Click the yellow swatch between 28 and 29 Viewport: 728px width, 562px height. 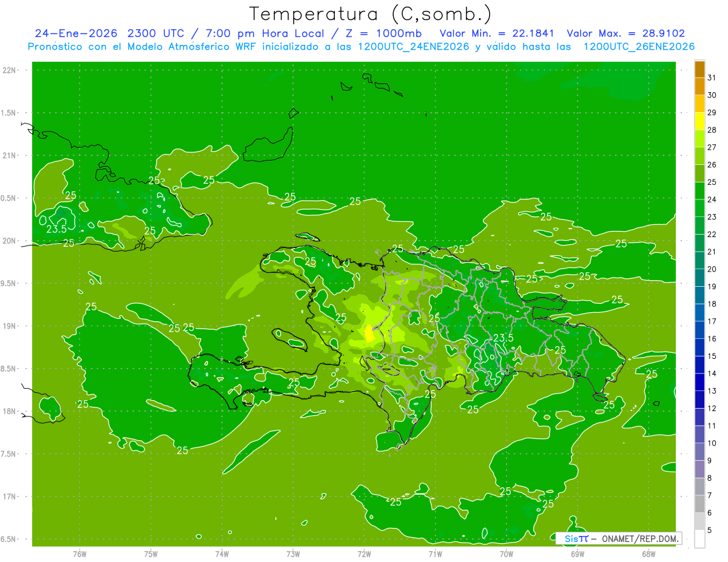699,121
